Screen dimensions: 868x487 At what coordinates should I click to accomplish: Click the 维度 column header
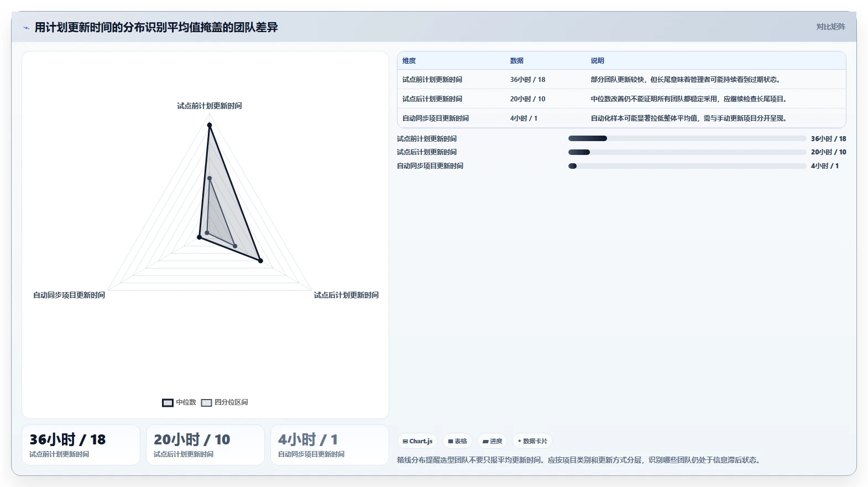[x=409, y=61]
